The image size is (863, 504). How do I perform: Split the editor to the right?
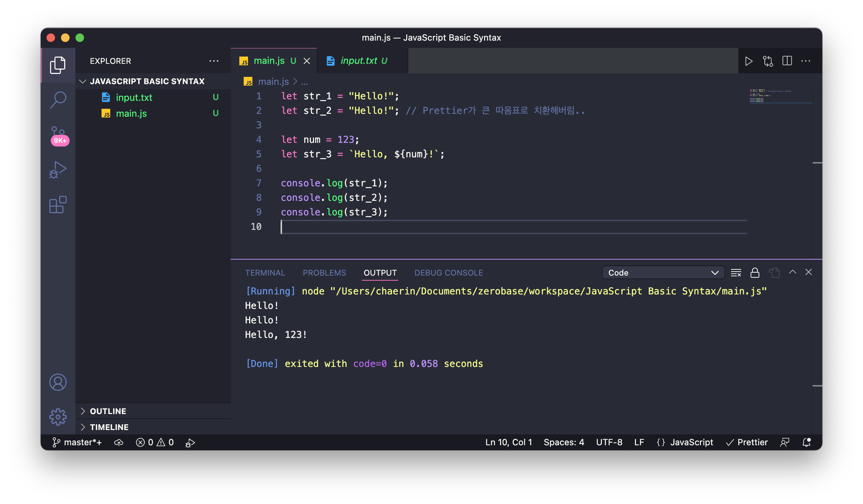click(x=787, y=61)
